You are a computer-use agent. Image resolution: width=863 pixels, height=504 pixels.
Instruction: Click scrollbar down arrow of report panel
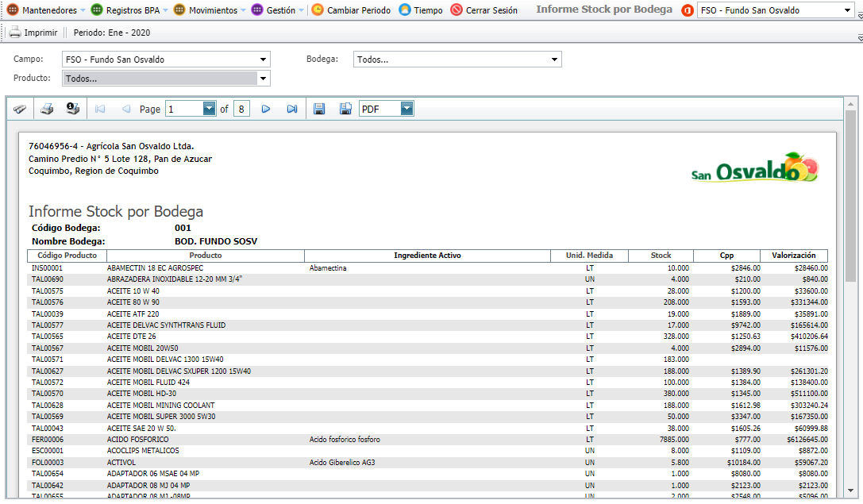[x=850, y=491]
